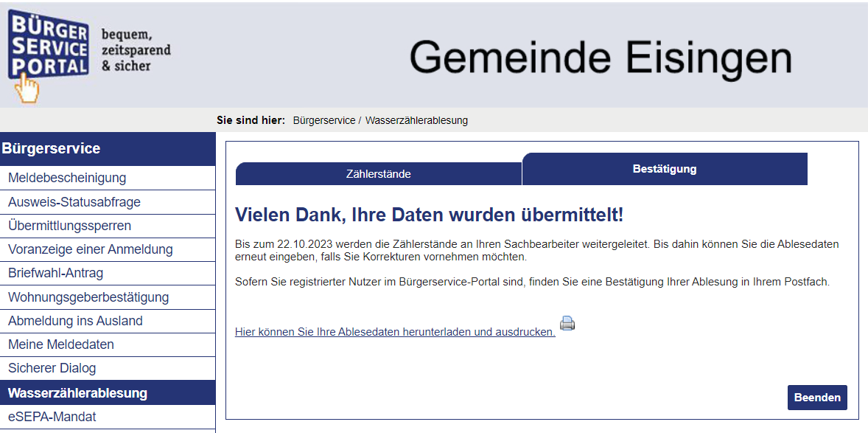
Task: Open Wohnungsgeberbestätigung menu entry
Action: (88, 297)
